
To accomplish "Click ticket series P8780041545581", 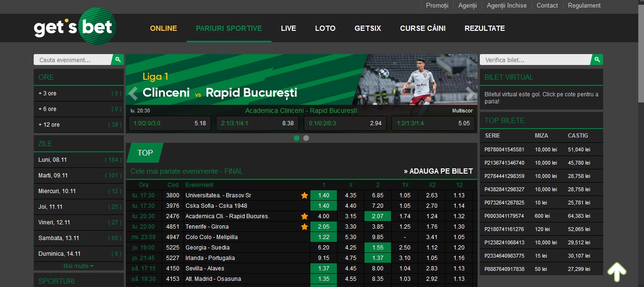I will [504, 149].
